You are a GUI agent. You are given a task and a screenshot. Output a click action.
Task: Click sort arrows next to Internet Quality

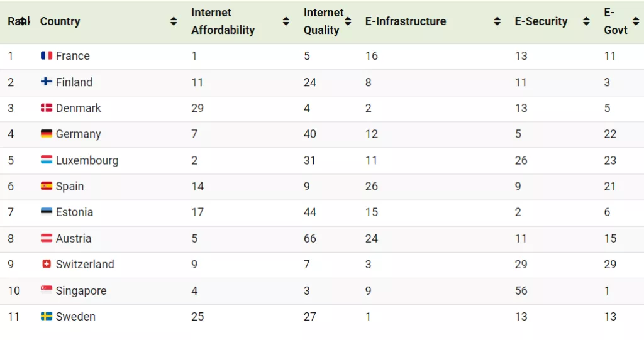click(348, 21)
